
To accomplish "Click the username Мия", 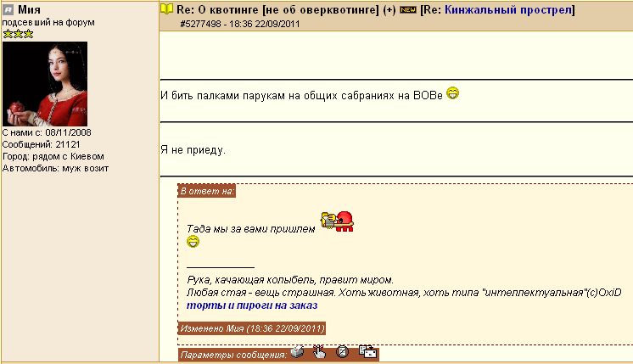I will [x=31, y=9].
